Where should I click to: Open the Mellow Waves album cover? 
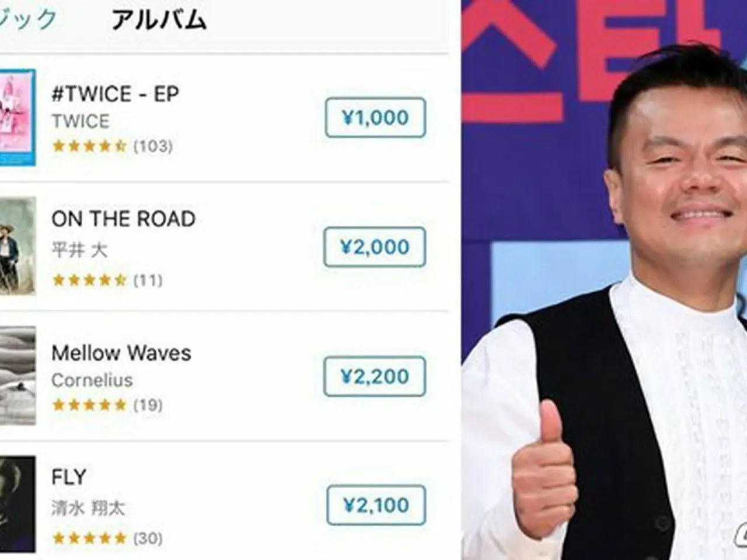tap(18, 376)
